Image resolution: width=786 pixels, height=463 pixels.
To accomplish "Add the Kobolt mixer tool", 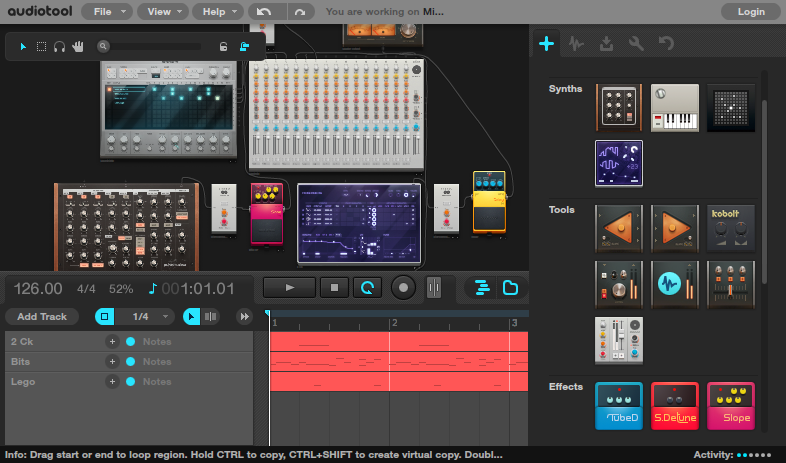I will [x=731, y=228].
